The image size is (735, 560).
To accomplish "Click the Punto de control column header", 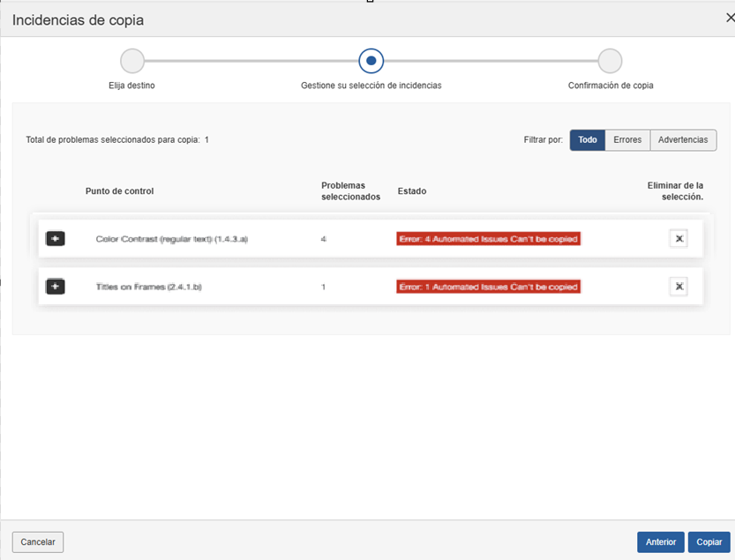I will tap(119, 191).
